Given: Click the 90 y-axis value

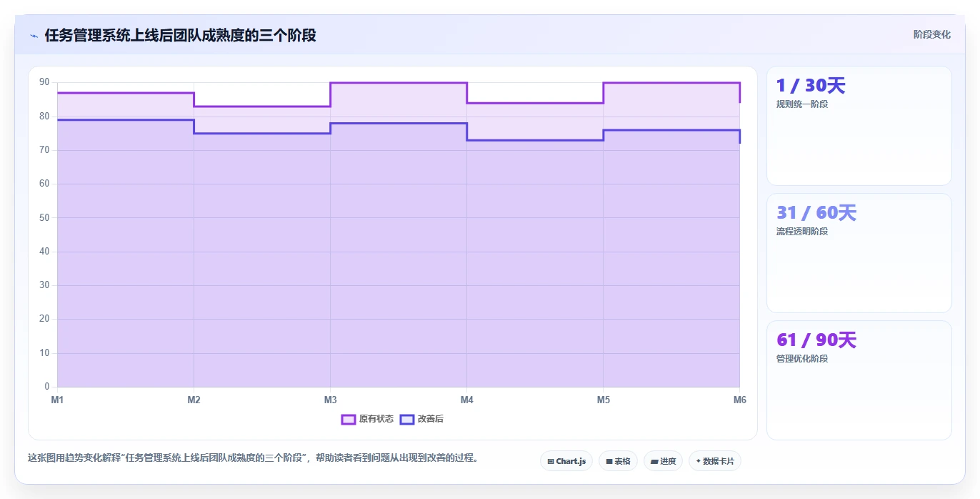Looking at the screenshot, I should pos(44,82).
